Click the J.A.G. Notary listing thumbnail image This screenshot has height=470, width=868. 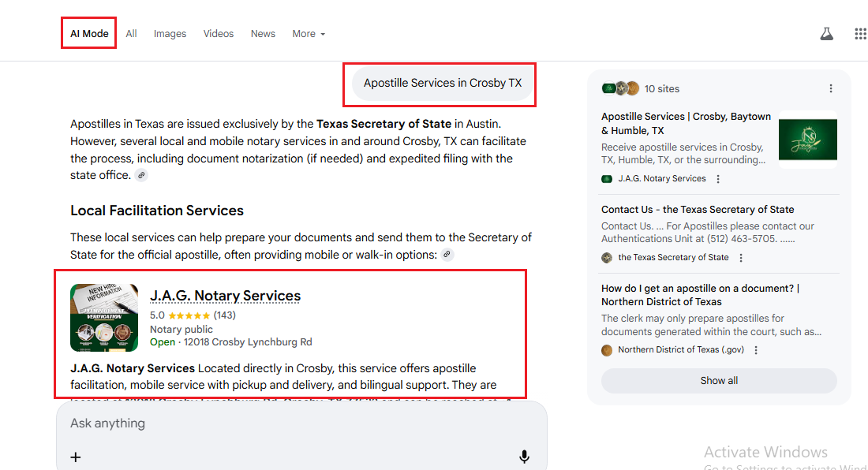point(104,318)
